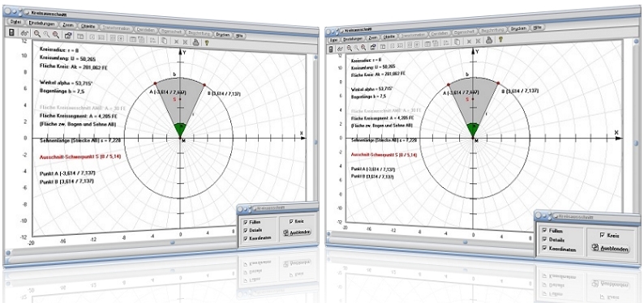Viewport: 644px width, 303px height.
Task: Click red Ausschnitt-Schwerpunkt S text in left window
Action: [x=80, y=156]
